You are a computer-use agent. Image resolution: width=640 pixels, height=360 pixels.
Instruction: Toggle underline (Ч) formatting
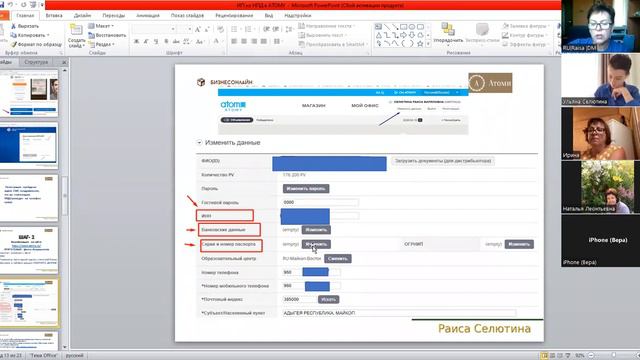pos(156,41)
